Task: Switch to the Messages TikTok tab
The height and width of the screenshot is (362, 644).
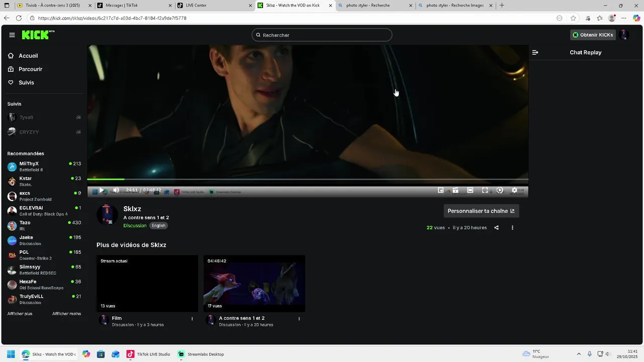Action: point(134,6)
